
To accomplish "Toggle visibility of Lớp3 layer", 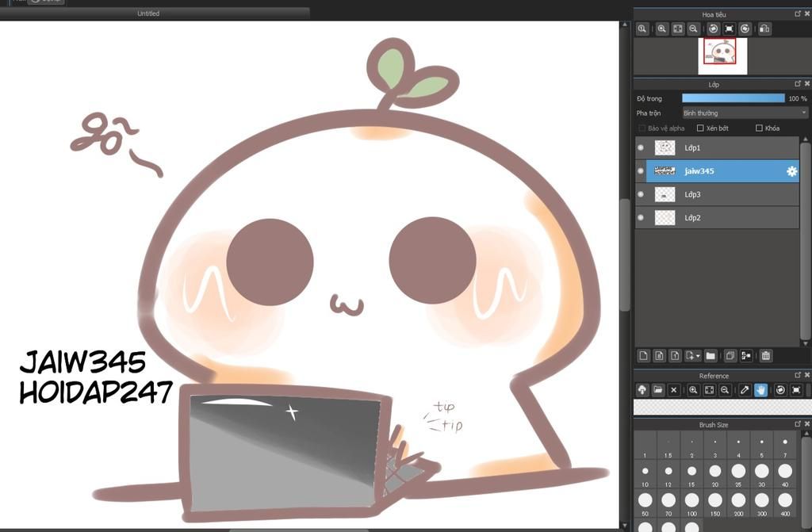I will pos(641,194).
